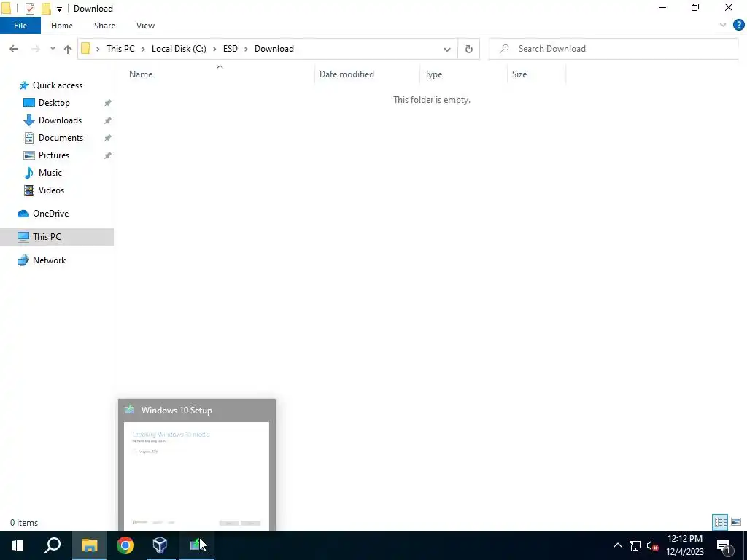
Task: Open Desktop in the navigation pane
Action: (x=54, y=103)
